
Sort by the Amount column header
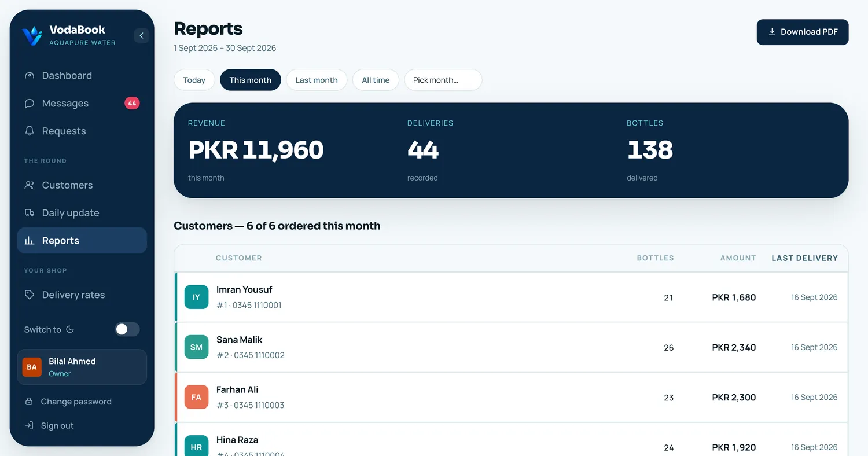coord(738,258)
